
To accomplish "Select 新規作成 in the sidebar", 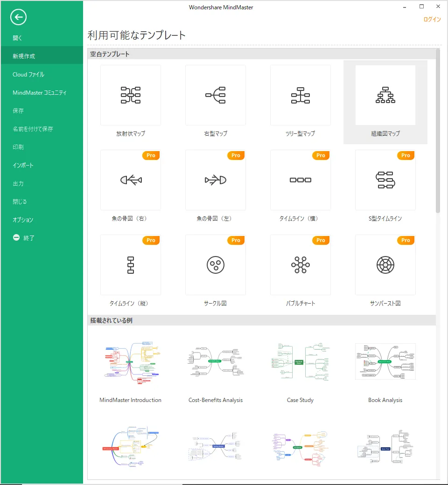I will pos(42,56).
